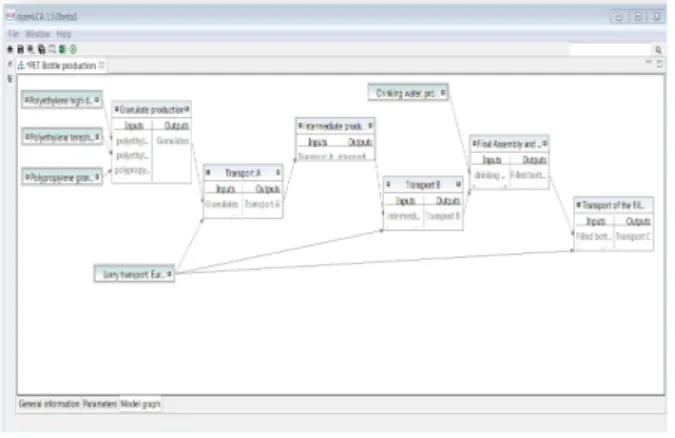
Task: Select the Polyethylene high d.. process node
Action: click(62, 100)
